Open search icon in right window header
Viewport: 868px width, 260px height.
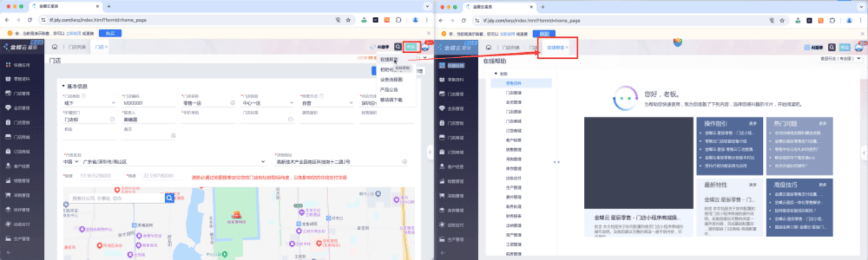tap(832, 47)
